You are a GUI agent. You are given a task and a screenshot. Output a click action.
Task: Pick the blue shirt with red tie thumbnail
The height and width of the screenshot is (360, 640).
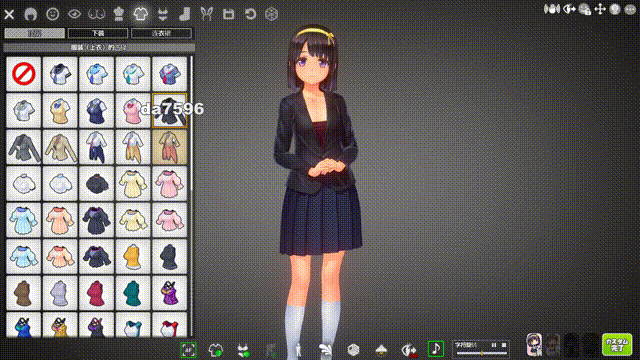[169, 74]
